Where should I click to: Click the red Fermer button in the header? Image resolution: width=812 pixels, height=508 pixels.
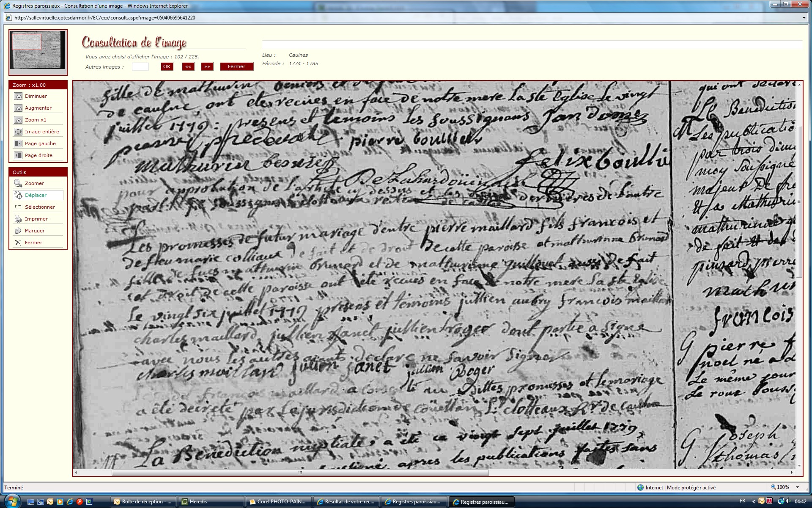pyautogui.click(x=236, y=66)
